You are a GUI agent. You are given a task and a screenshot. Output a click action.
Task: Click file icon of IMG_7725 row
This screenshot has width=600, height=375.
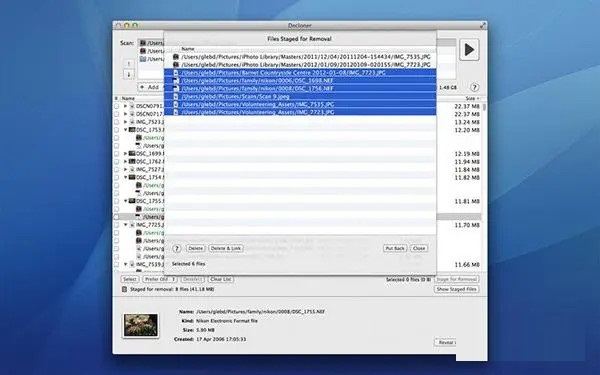click(x=132, y=225)
